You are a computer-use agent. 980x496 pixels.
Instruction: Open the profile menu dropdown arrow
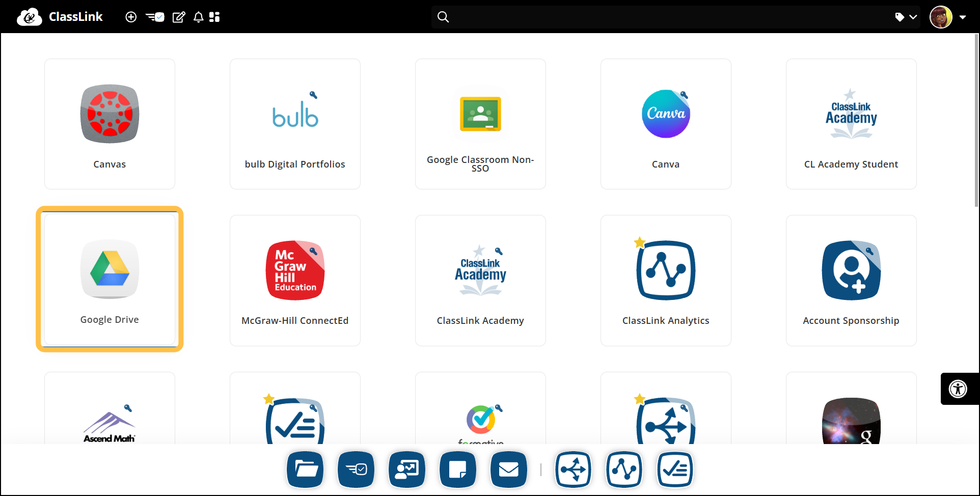point(963,17)
